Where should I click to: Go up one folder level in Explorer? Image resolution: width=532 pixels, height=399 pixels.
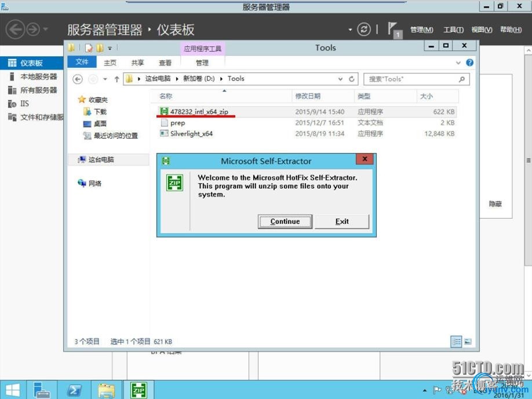[x=116, y=79]
